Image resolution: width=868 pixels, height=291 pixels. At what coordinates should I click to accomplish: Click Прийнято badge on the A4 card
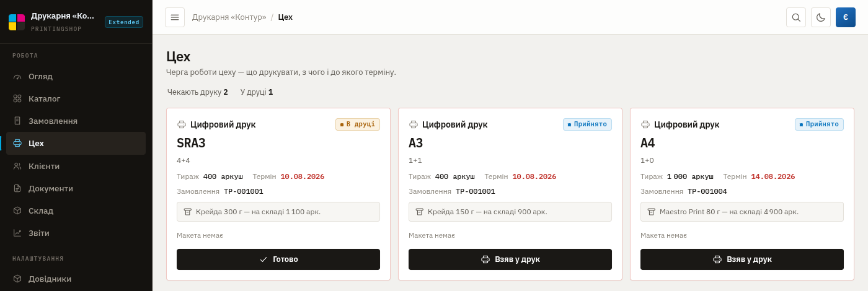pos(819,124)
